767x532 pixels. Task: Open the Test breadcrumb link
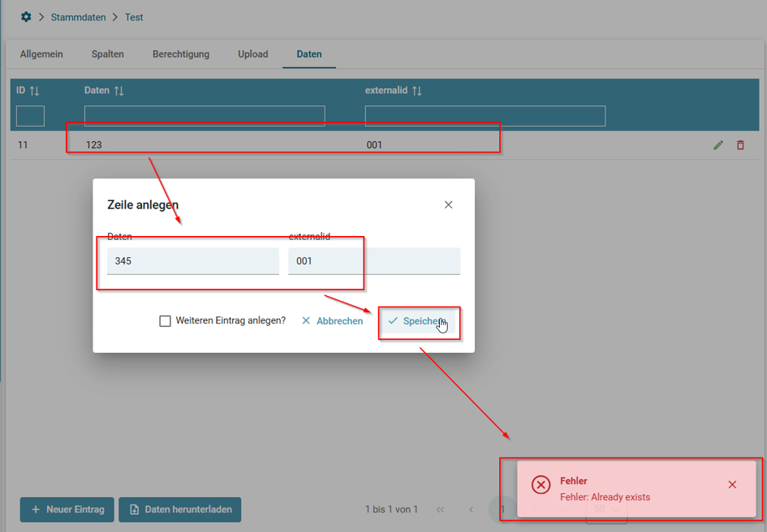(x=134, y=17)
